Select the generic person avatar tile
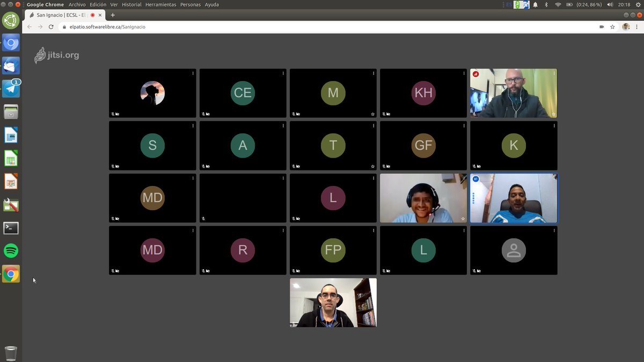The width and height of the screenshot is (644, 362). tap(514, 250)
